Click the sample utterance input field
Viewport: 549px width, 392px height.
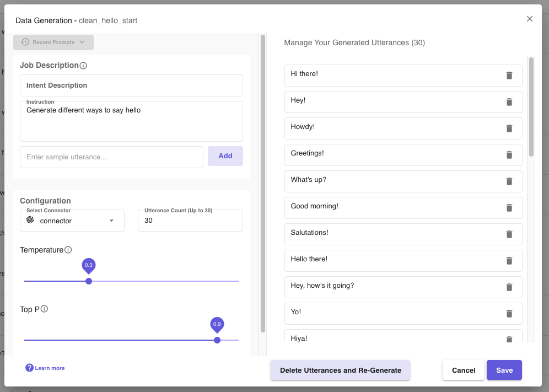click(111, 157)
